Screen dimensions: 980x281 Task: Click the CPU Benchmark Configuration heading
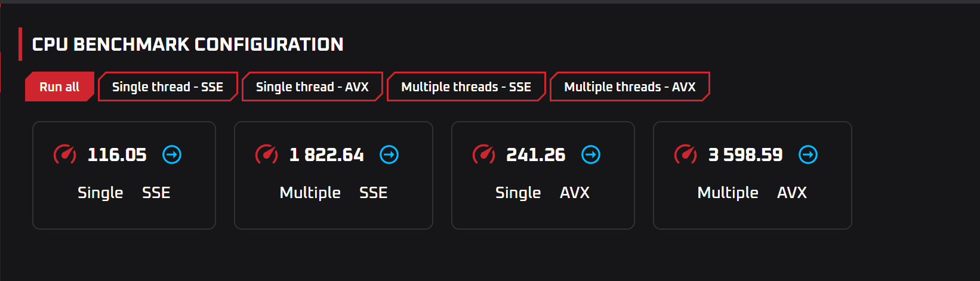click(x=187, y=45)
